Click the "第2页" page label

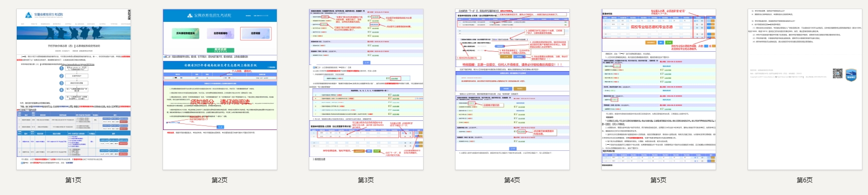click(219, 180)
